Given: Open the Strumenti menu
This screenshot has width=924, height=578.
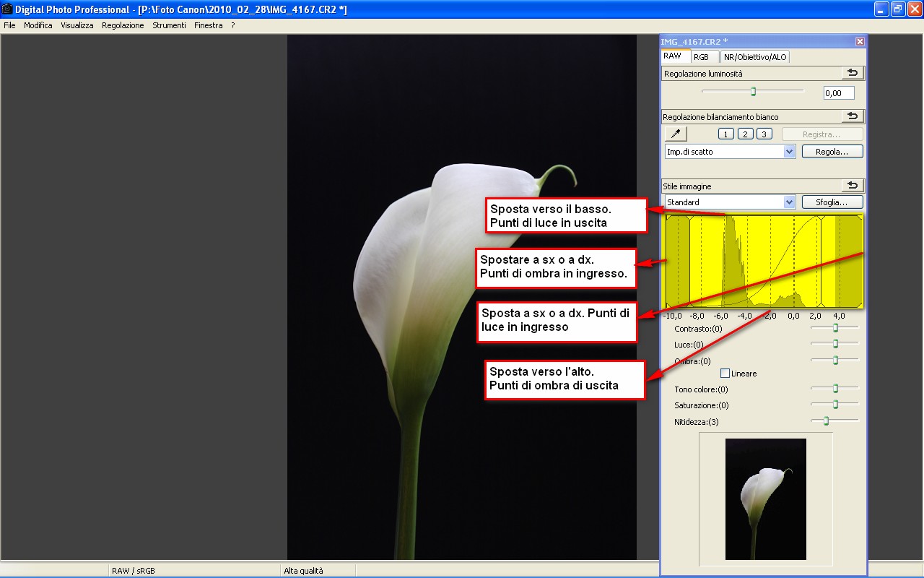Looking at the screenshot, I should pos(169,25).
